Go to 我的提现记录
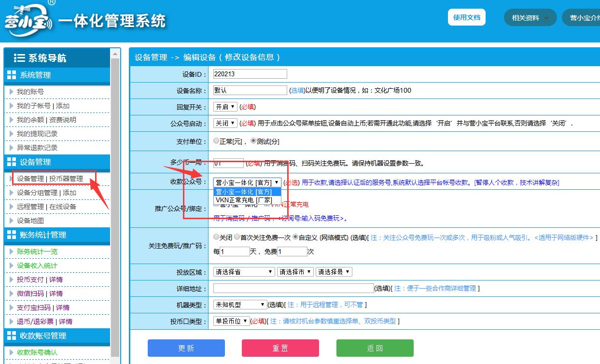The width and height of the screenshot is (600, 364). coord(37,134)
